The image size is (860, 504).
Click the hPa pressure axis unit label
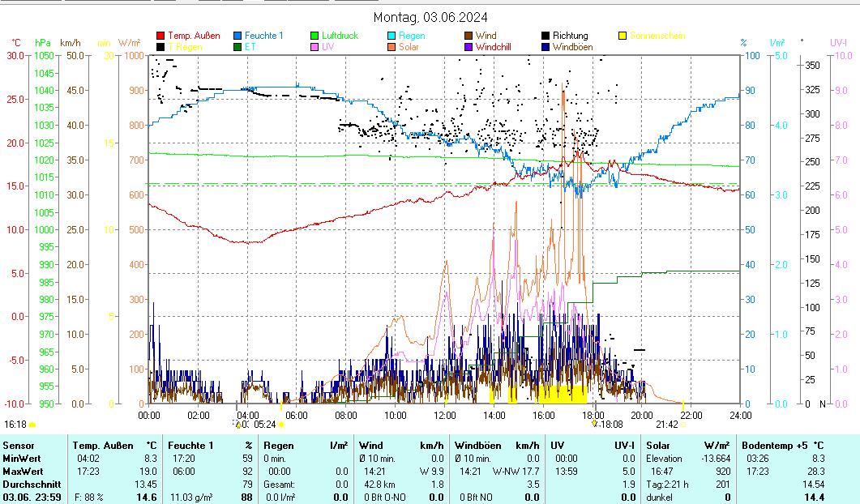point(42,42)
